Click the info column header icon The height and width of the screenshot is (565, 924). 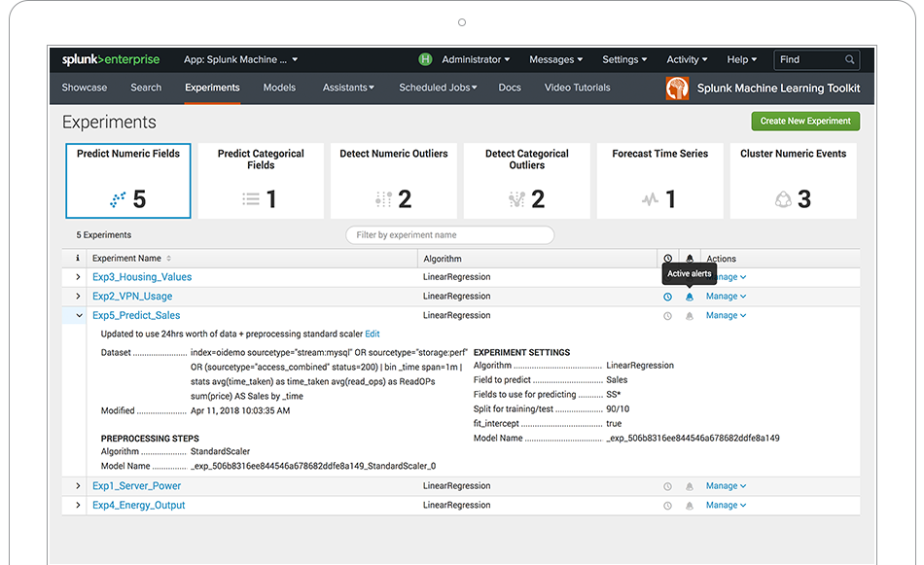(77, 258)
